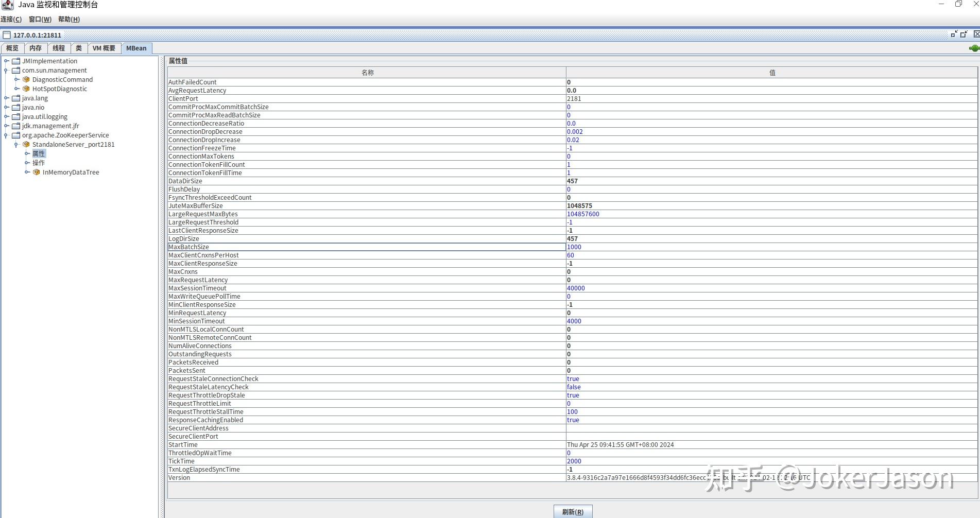The width and height of the screenshot is (980, 518).
Task: Click the 刷新(R) refresh button
Action: coord(573,512)
